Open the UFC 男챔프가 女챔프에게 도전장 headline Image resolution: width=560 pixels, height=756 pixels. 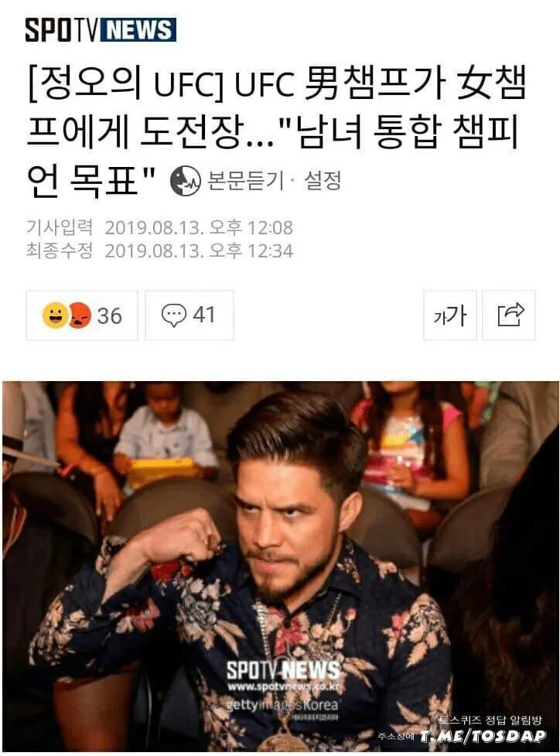point(276,131)
